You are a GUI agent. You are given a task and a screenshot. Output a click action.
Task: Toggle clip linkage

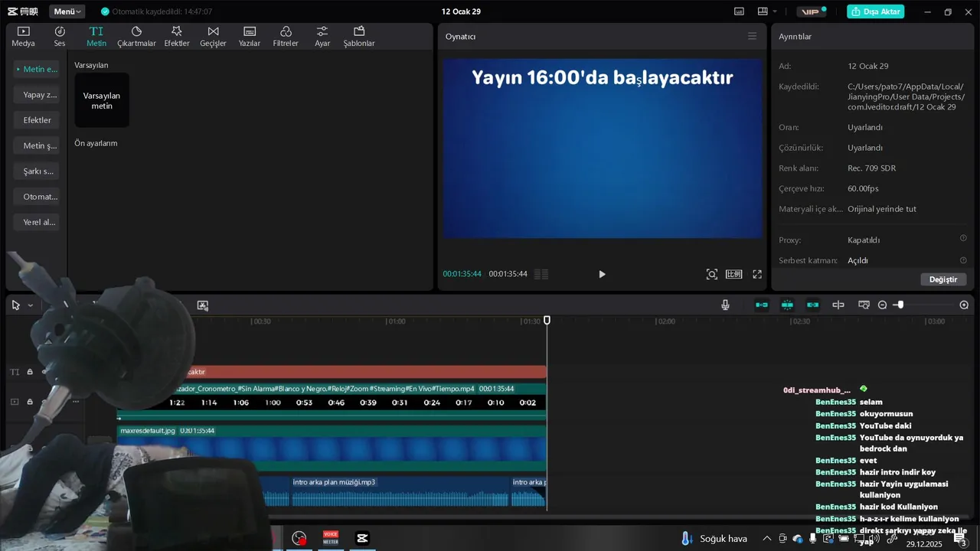click(x=813, y=305)
